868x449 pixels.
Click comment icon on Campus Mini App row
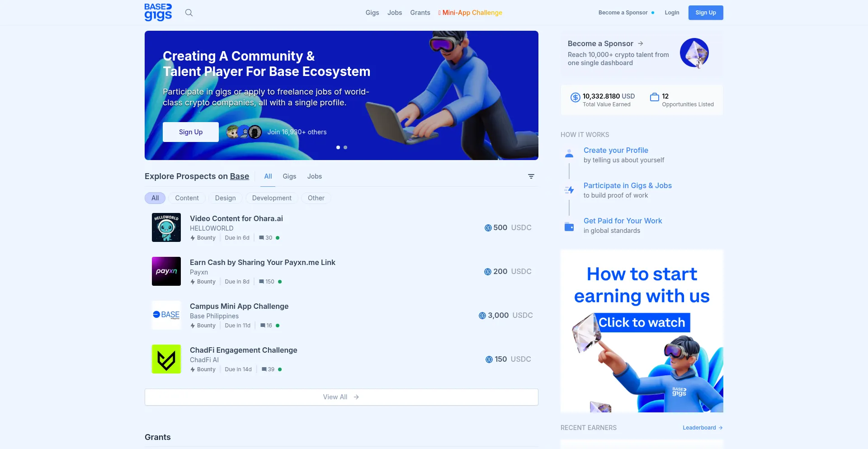tap(263, 326)
